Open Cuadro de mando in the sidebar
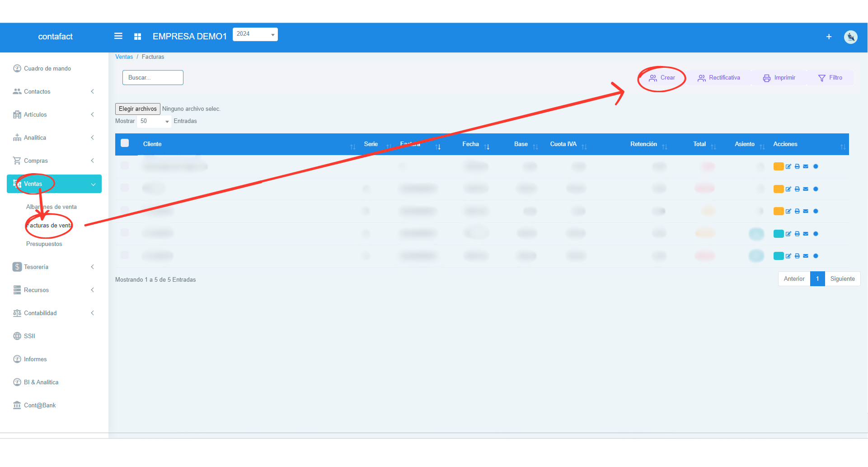Screen dimensions: 868x467 point(47,69)
